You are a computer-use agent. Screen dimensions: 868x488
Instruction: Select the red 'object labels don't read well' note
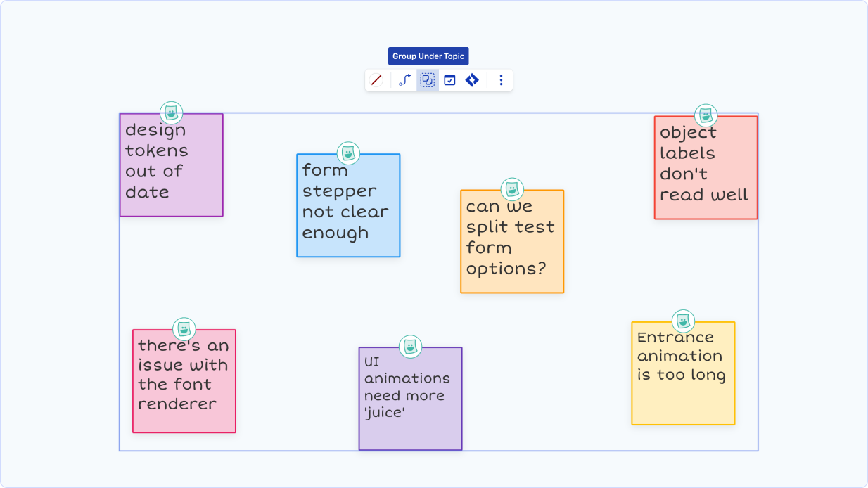706,172
